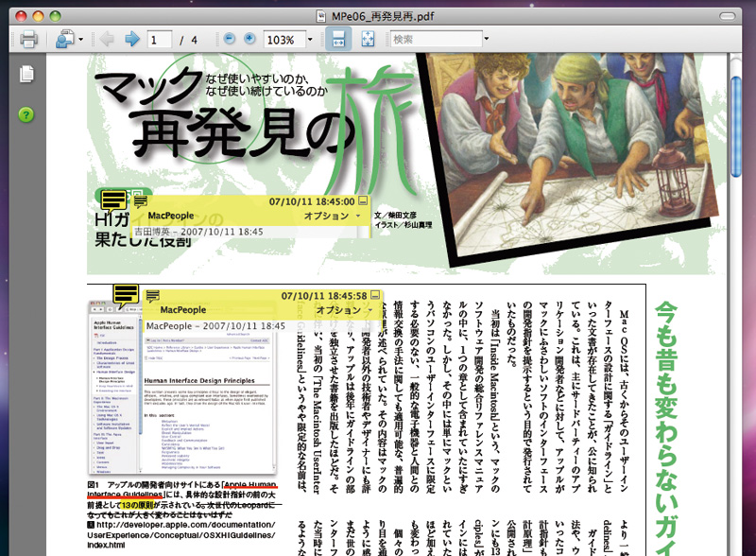Click the vertical scrollbar thumb
This screenshot has height=556, width=756.
tap(735, 127)
